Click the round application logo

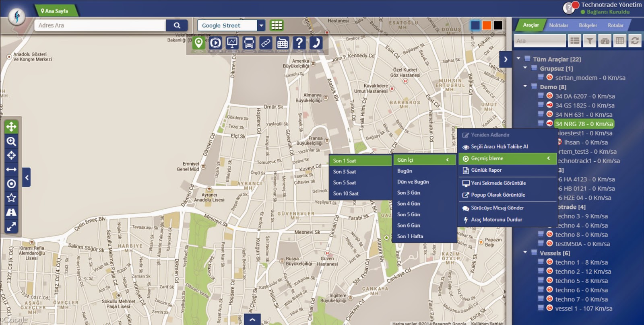tap(17, 16)
